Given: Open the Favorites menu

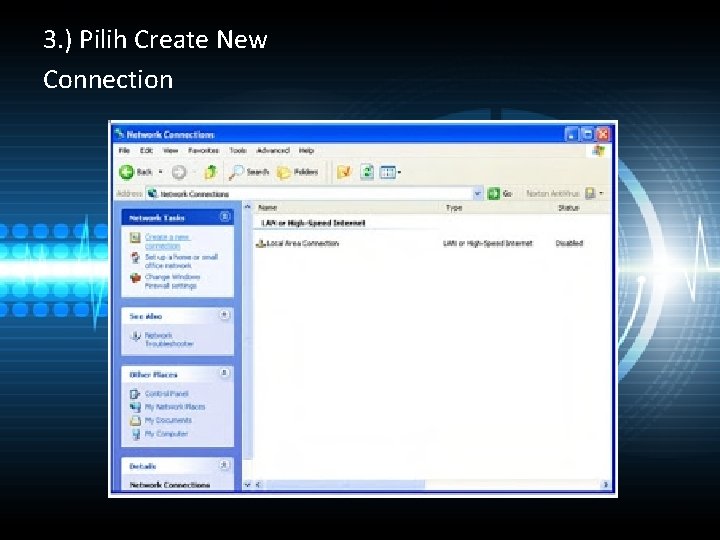Looking at the screenshot, I should point(203,151).
